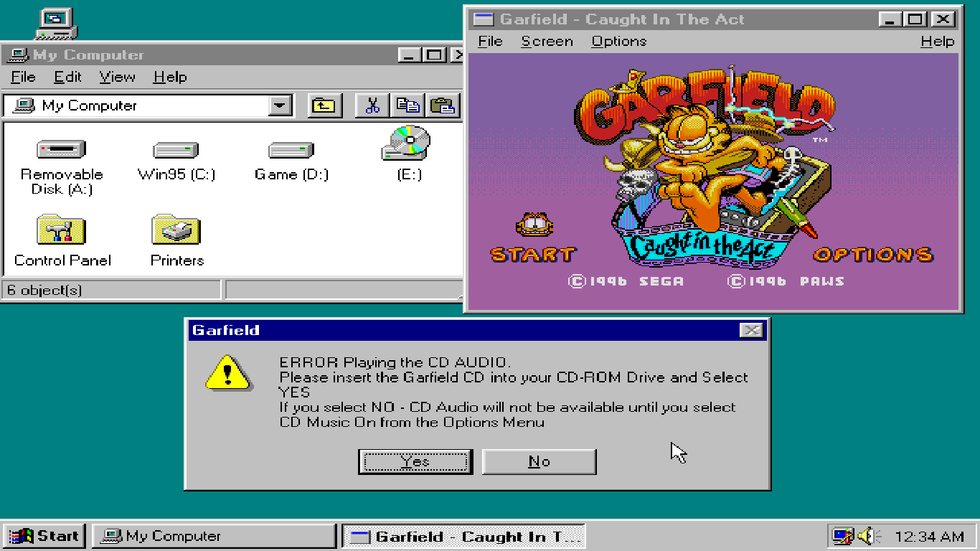Click the volume speaker icon in system tray

click(869, 536)
